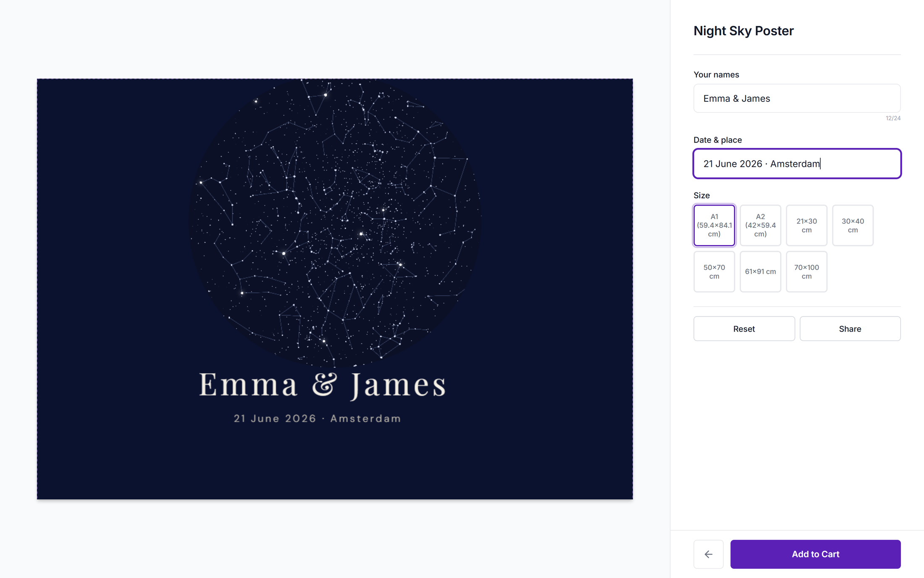Click the 'Your names' label

point(716,75)
